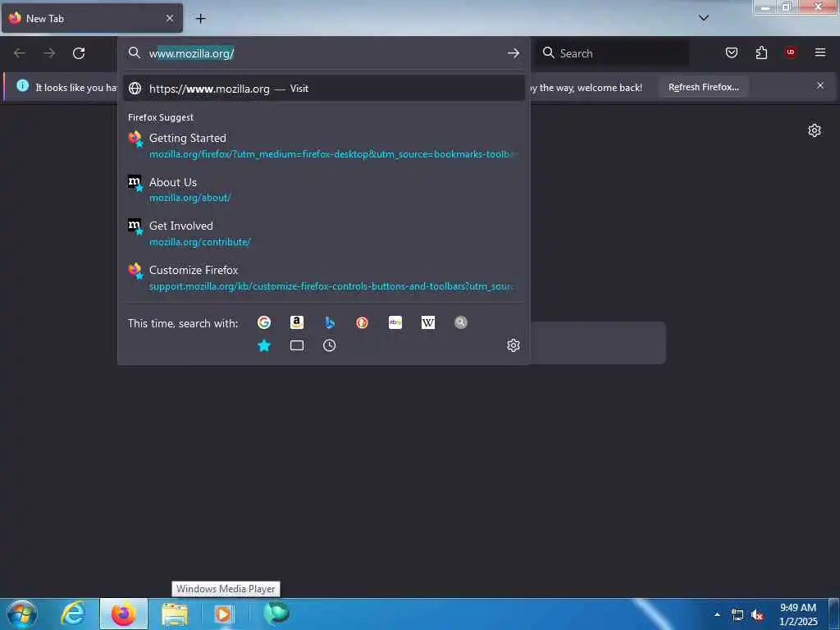Open the Customize Firefox bookmark suggestion
The height and width of the screenshot is (630, 840).
[x=323, y=277]
